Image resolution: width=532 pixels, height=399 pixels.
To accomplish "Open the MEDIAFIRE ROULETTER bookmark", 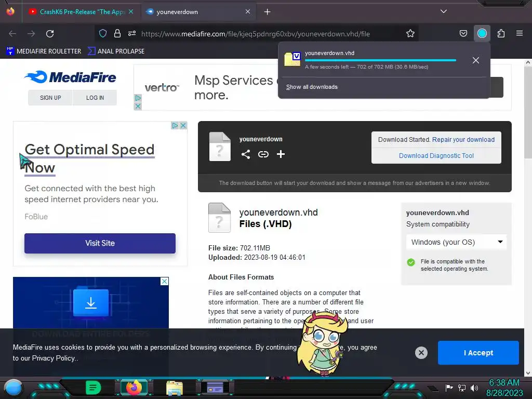I will [x=44, y=51].
